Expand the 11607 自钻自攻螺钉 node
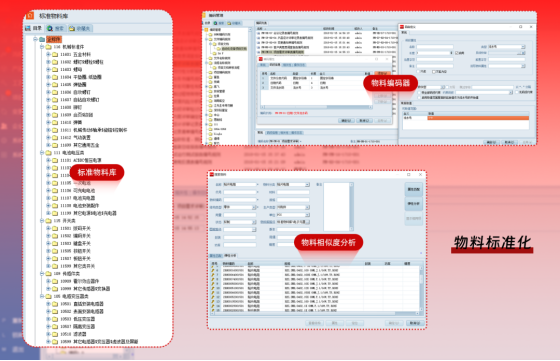 [48, 100]
